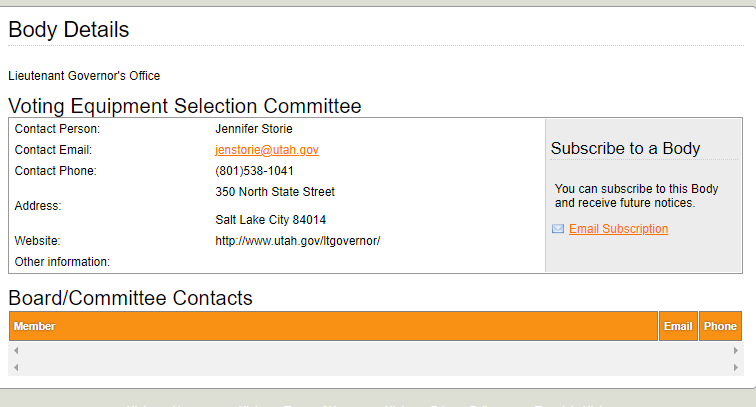Viewport: 756px width, 407px height.
Task: Click the Salt Lake City 84014 line
Action: 270,220
